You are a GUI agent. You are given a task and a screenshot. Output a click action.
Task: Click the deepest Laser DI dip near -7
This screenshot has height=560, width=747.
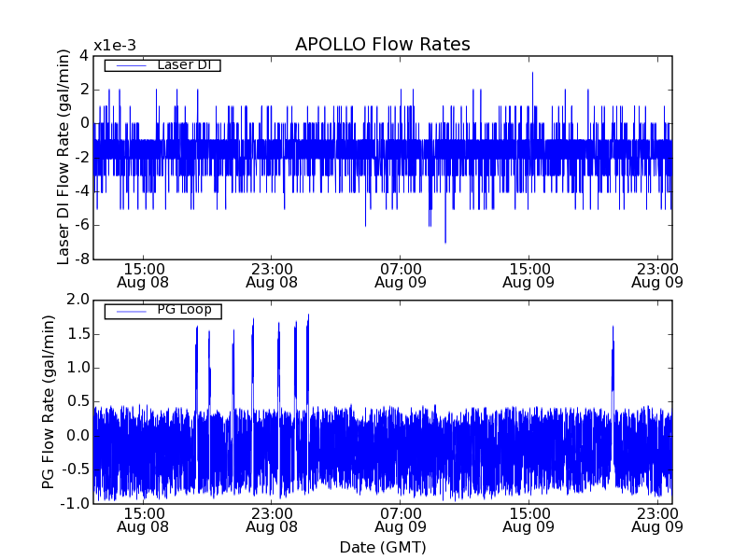point(444,239)
